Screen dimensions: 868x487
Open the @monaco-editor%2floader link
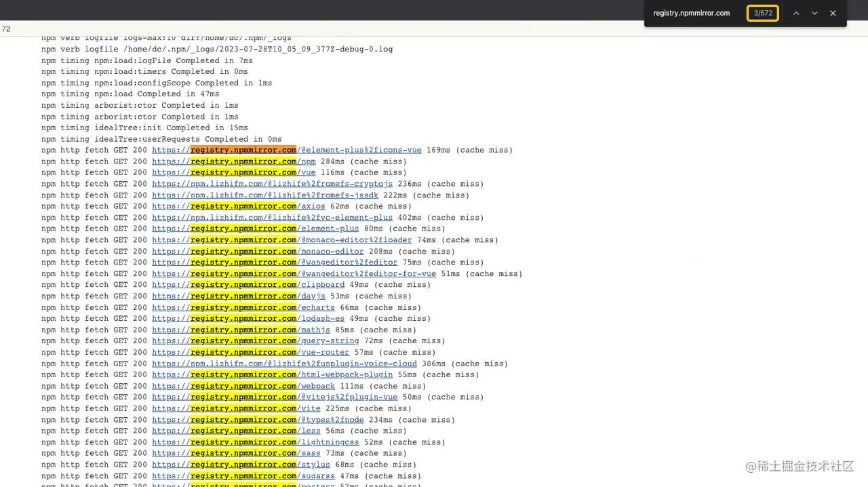tap(282, 240)
